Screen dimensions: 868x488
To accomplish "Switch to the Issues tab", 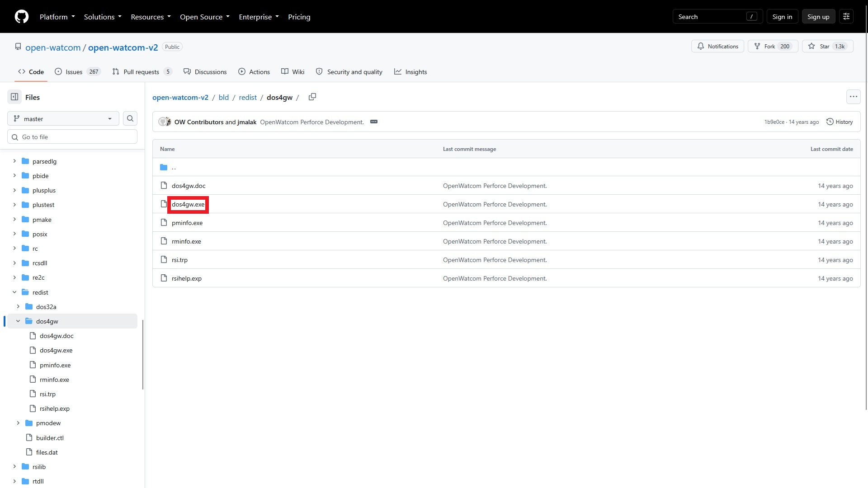I will click(78, 72).
